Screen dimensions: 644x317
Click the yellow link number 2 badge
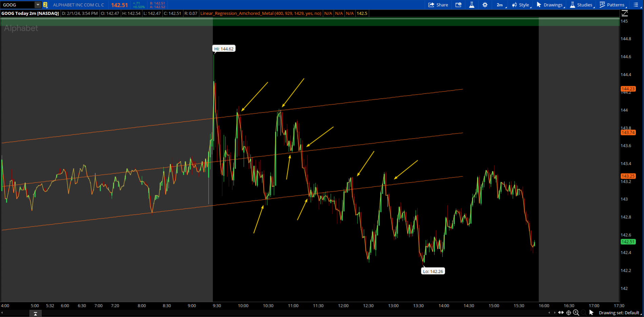45,5
